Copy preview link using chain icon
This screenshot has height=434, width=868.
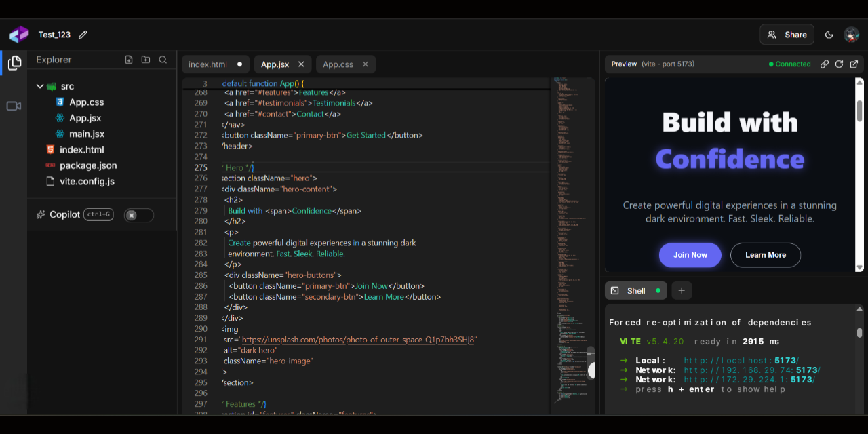(x=825, y=64)
